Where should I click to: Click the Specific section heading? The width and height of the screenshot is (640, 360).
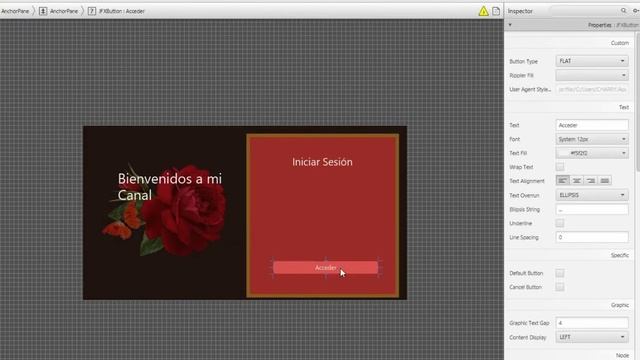click(620, 255)
